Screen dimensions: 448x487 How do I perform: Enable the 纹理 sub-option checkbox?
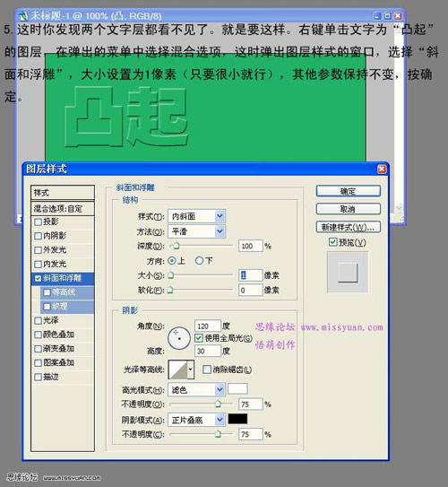tap(47, 307)
